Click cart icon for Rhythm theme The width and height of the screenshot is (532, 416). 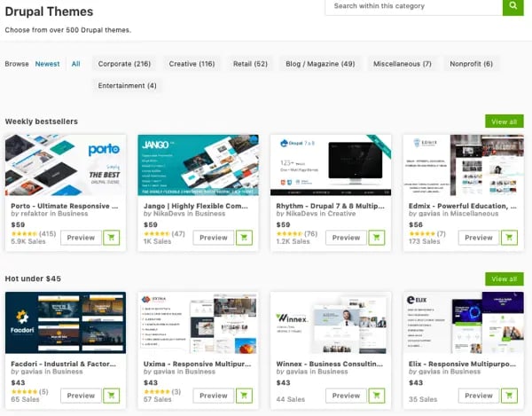377,238
